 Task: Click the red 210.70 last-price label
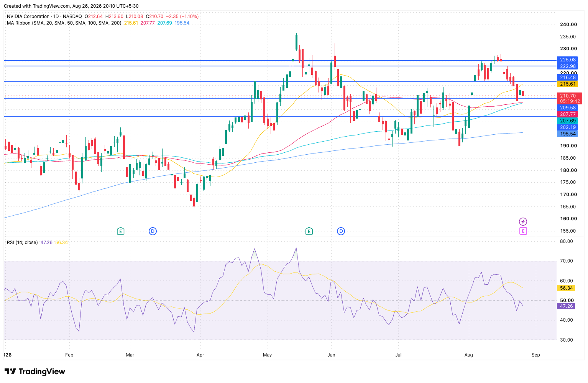(x=568, y=96)
